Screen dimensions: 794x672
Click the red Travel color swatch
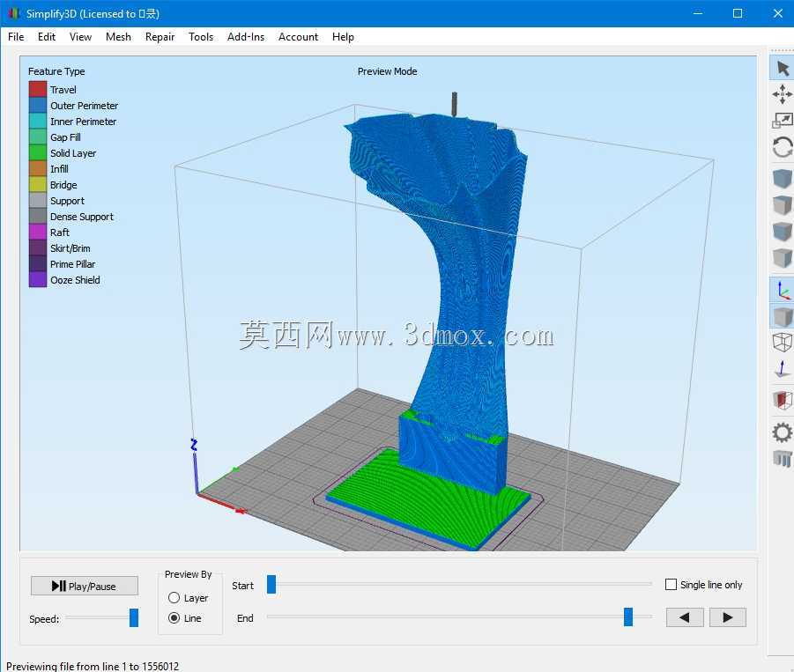tap(38, 90)
